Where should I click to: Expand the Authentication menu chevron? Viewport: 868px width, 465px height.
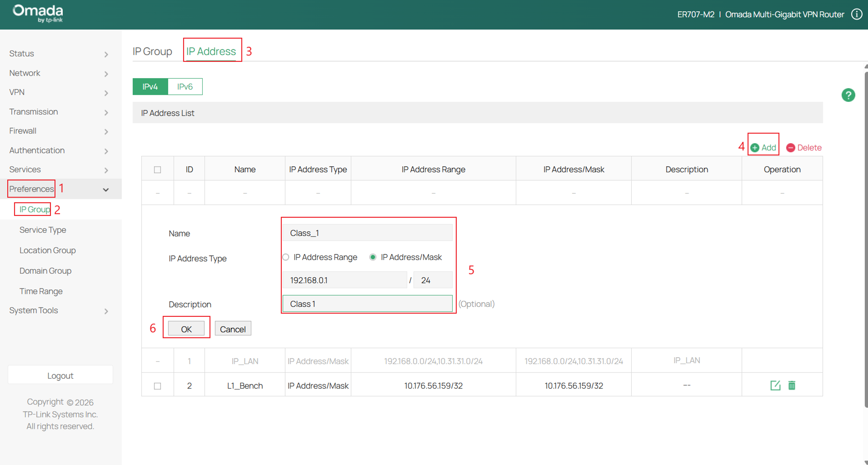[x=106, y=151]
